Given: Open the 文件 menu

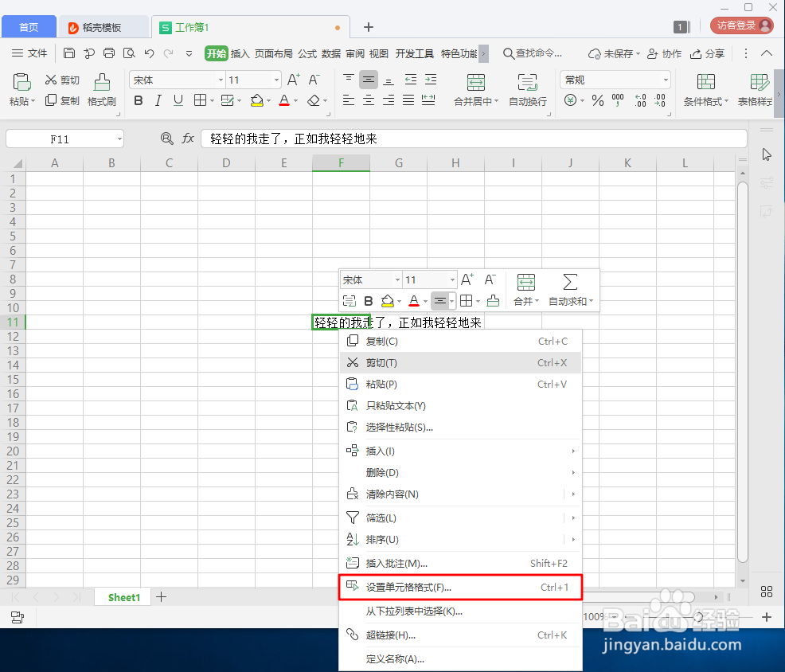Looking at the screenshot, I should tap(29, 53).
